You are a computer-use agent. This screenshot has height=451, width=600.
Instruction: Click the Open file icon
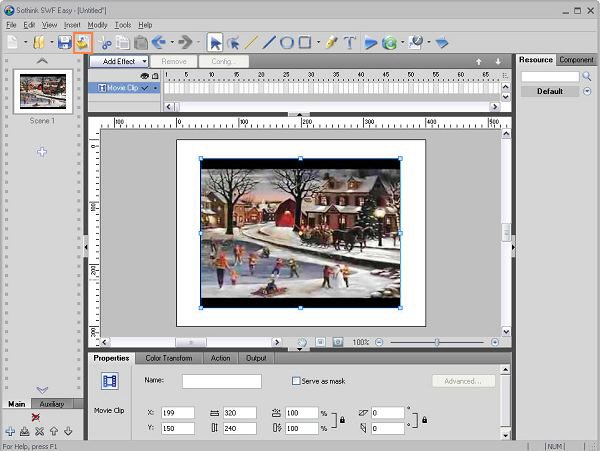[x=39, y=42]
